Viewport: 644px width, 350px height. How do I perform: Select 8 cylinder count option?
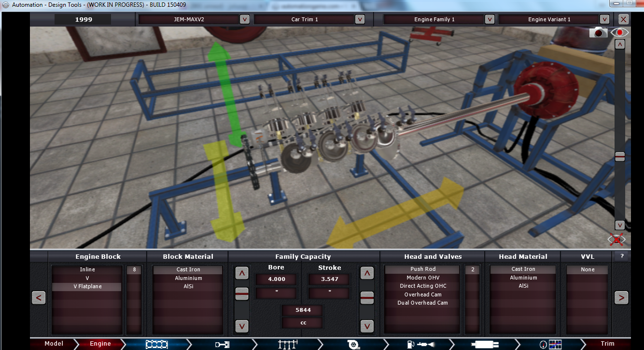point(134,270)
